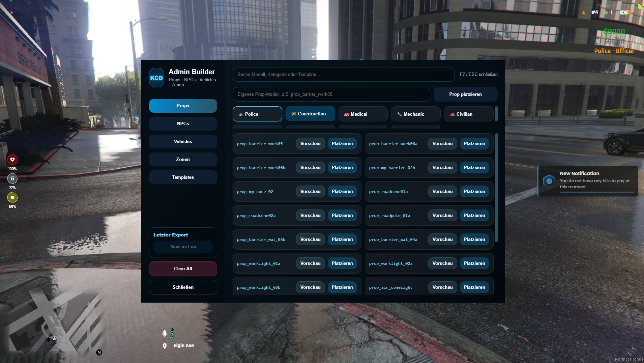This screenshot has height=363, width=644.
Task: Click the Prop platzieren button
Action: (x=466, y=94)
